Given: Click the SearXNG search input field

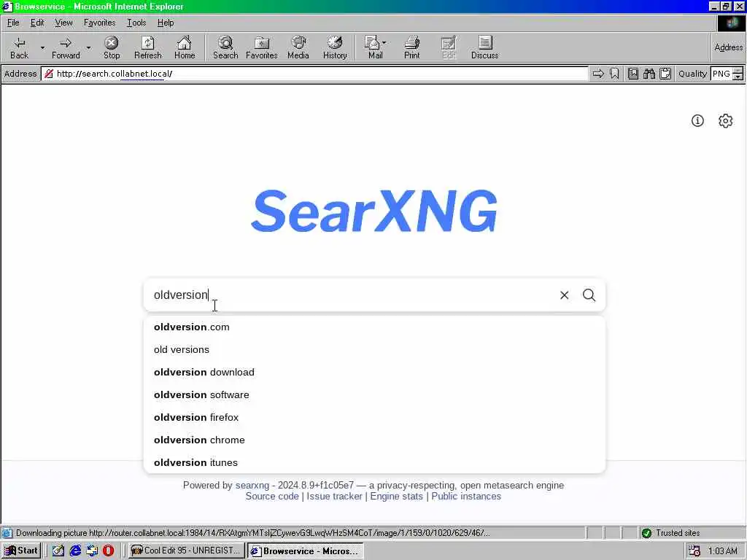Looking at the screenshot, I should 352,295.
